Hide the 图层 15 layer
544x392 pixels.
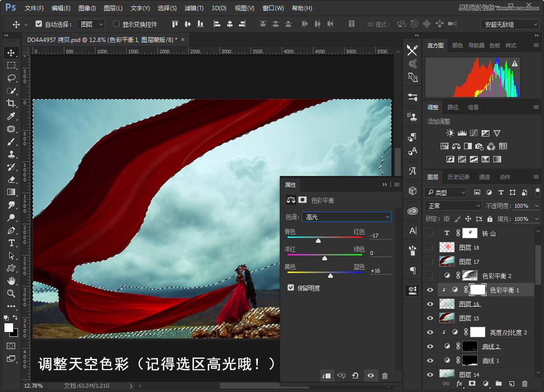point(430,318)
